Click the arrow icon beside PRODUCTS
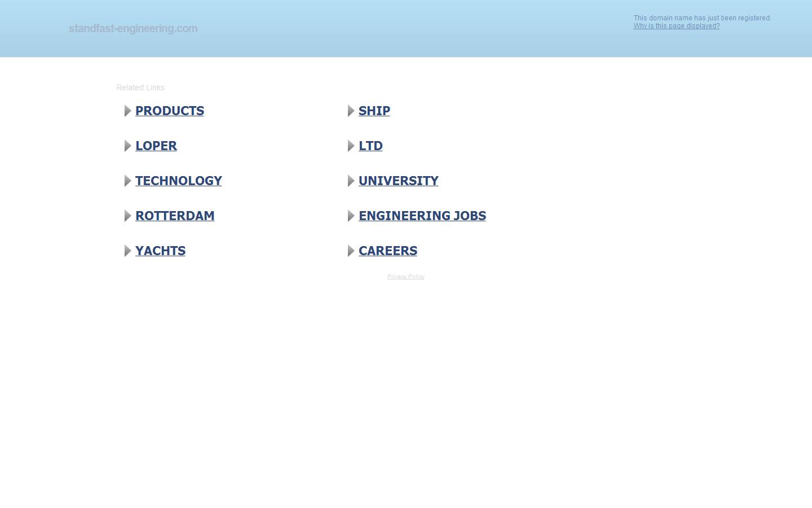Viewport: 812px width, 508px height. 127,111
